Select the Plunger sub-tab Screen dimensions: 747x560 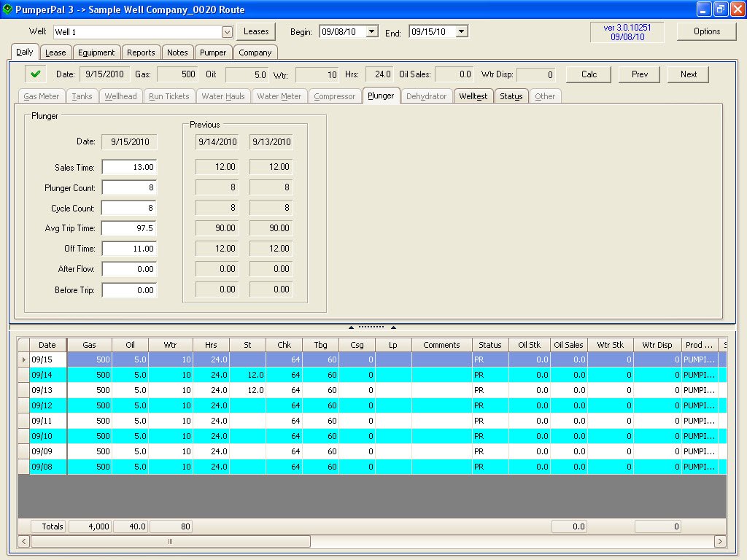(x=381, y=96)
